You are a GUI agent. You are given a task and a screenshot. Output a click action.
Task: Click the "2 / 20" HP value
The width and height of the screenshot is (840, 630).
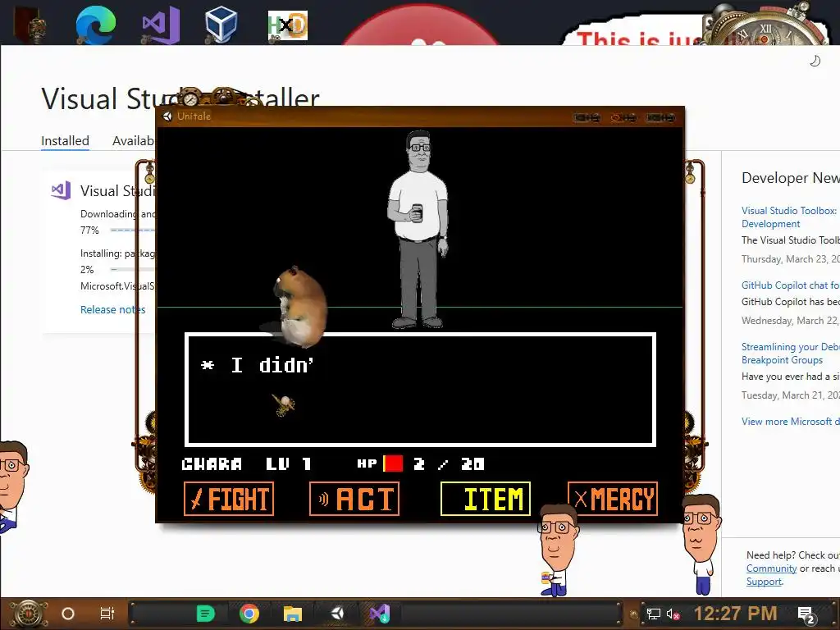[449, 464]
